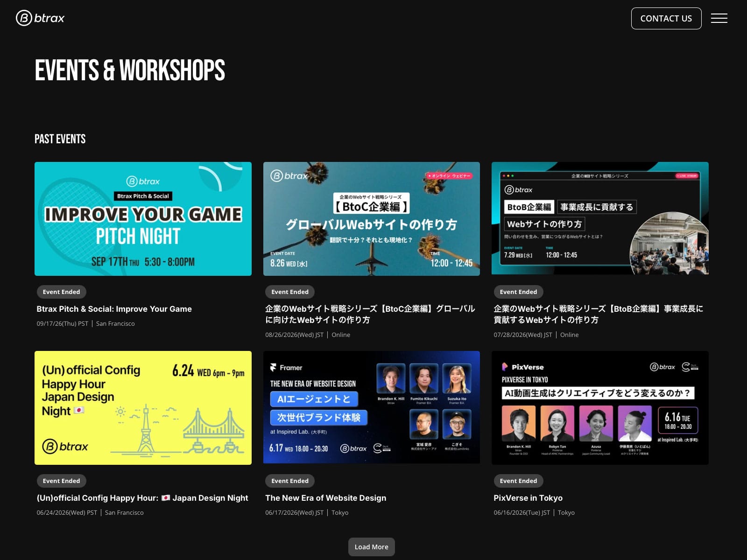Click the Japan flag emoji in event title
Viewport: 747px width, 560px height.
coord(166,498)
